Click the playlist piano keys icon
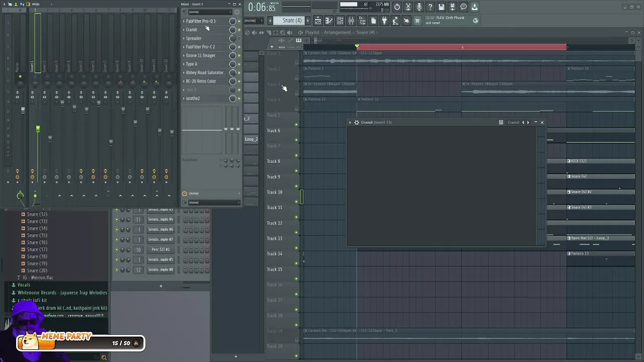 (298, 40)
